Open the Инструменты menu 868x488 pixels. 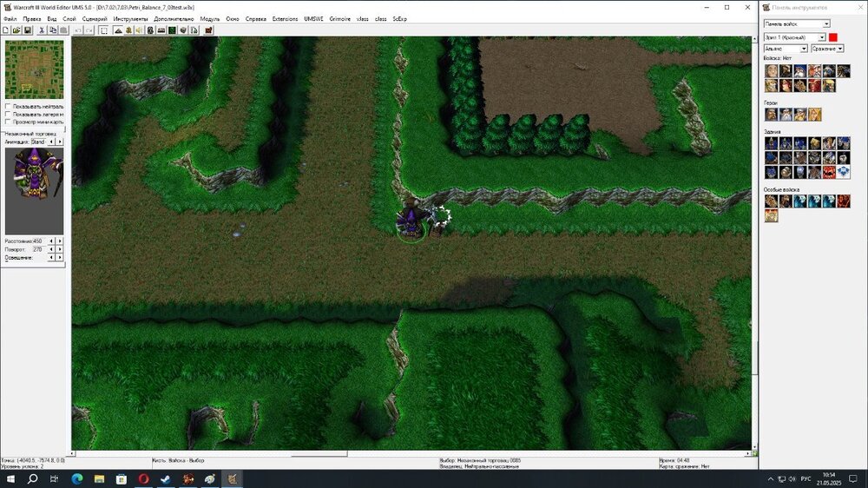coord(130,18)
